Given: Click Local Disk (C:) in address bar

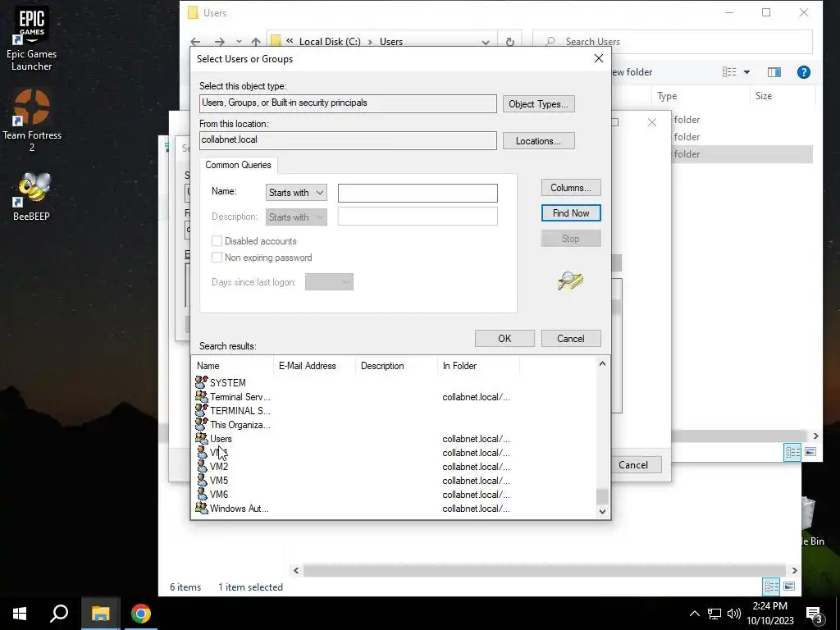Looking at the screenshot, I should [330, 42].
